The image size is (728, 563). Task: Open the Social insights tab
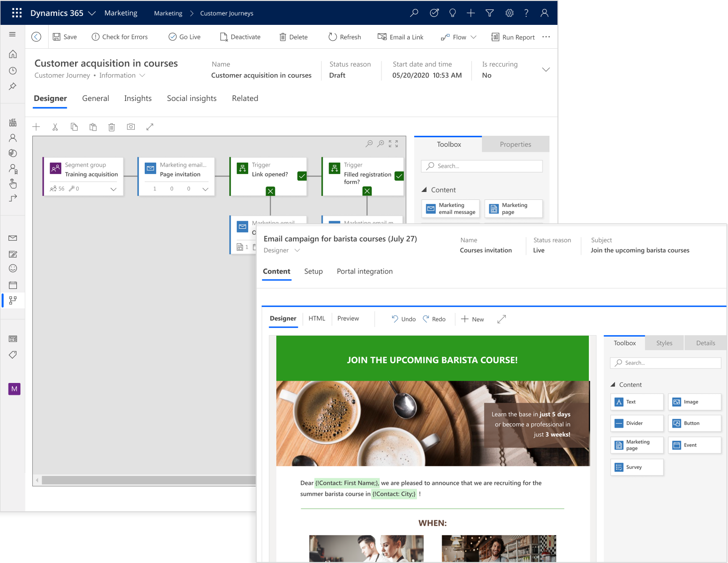pyautogui.click(x=191, y=98)
